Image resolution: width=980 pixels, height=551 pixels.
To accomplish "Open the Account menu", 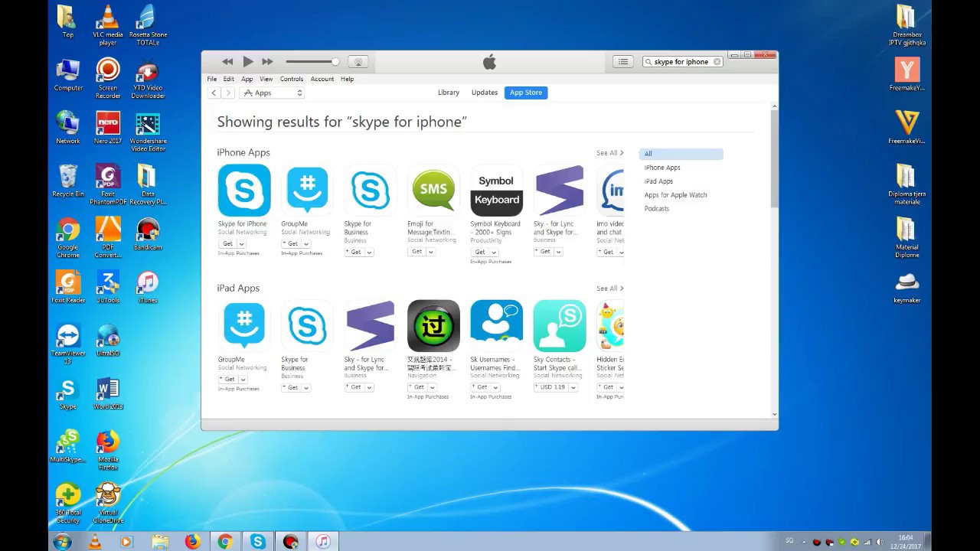I will (322, 79).
